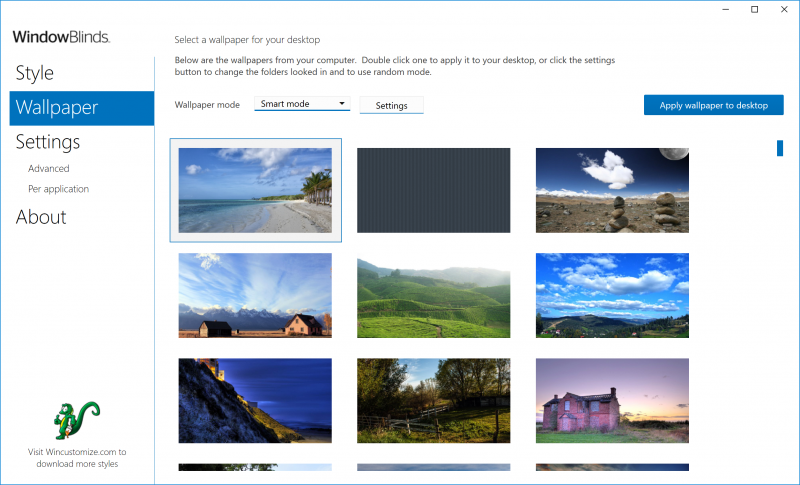Open the Settings section in sidebar
800x485 pixels.
click(48, 142)
